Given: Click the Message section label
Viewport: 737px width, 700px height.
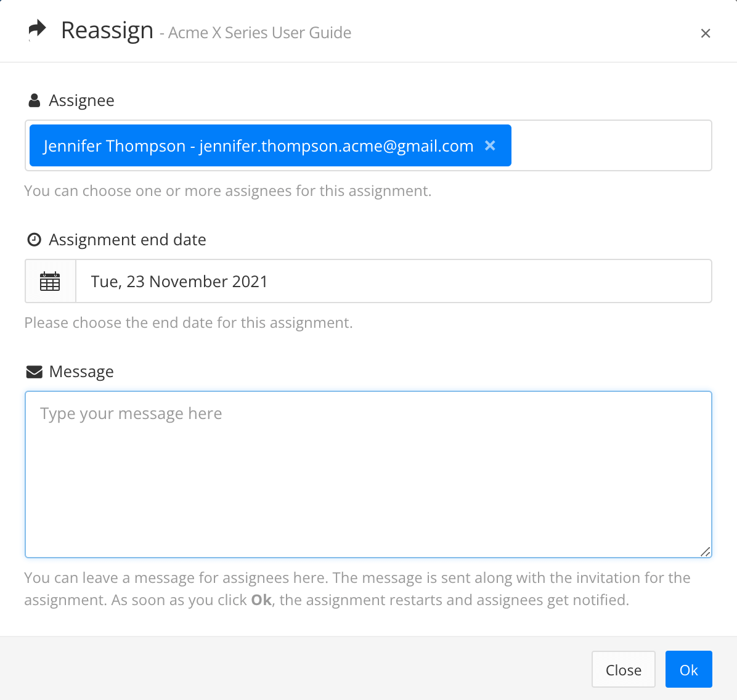Looking at the screenshot, I should [81, 371].
